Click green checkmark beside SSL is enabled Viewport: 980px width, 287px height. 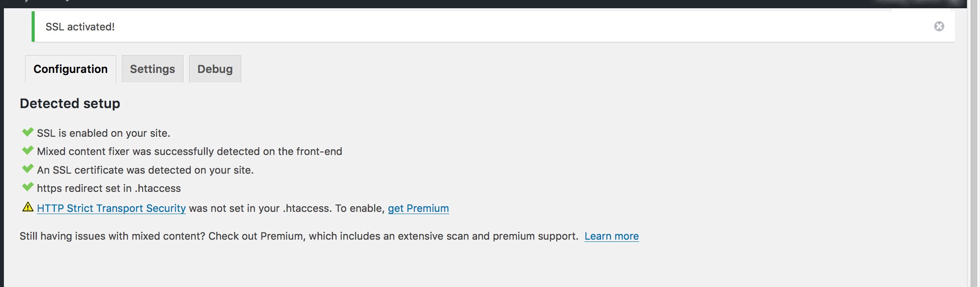(x=28, y=132)
